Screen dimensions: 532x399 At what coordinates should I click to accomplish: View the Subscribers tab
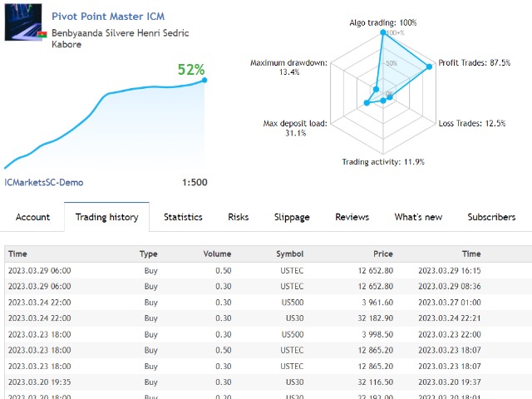[x=491, y=217]
